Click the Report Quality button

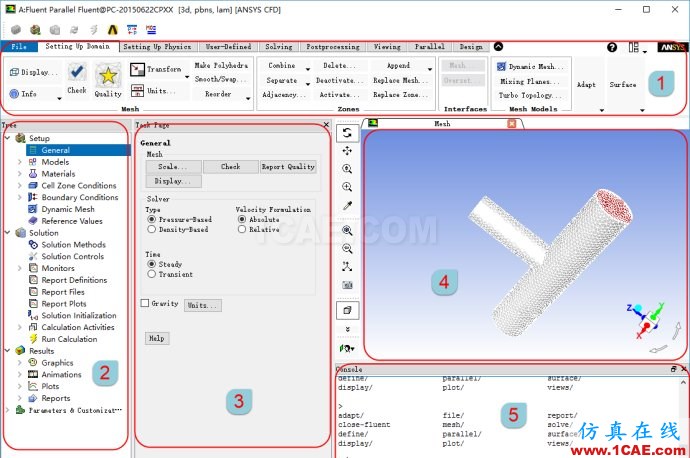pos(288,167)
